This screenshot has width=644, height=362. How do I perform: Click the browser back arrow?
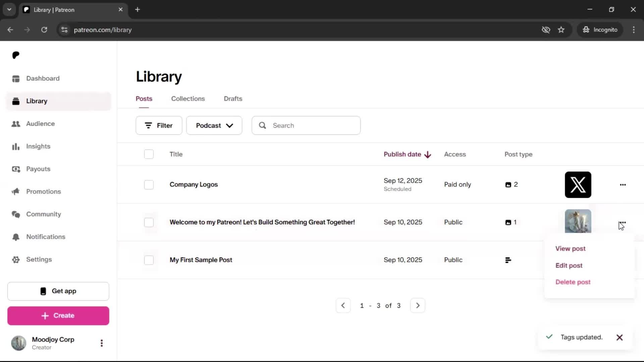point(10,30)
